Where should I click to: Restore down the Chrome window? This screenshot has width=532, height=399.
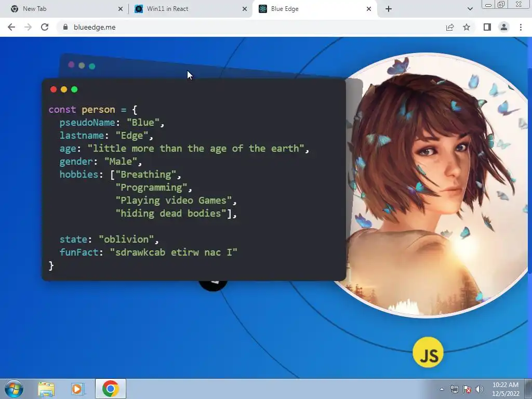pyautogui.click(x=501, y=5)
